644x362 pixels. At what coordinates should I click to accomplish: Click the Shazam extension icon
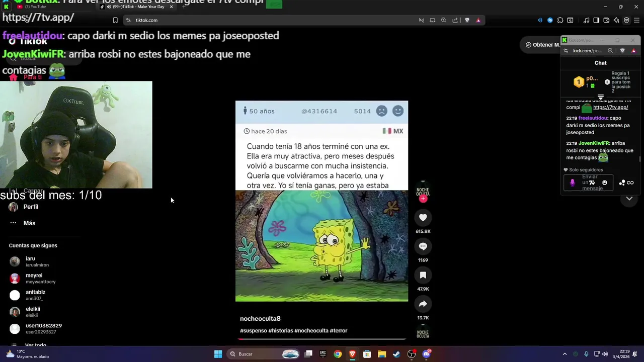pyautogui.click(x=550, y=20)
